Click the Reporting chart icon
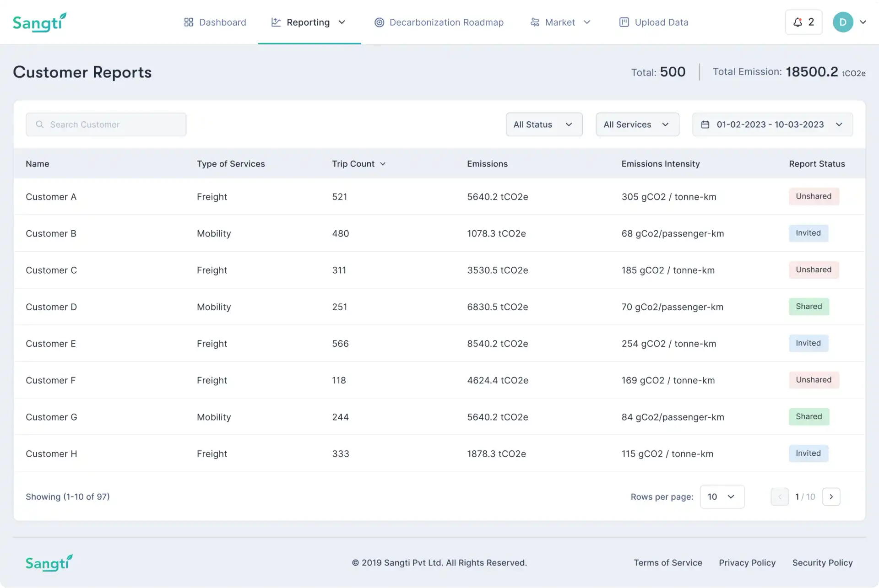The height and width of the screenshot is (588, 879). (x=276, y=22)
